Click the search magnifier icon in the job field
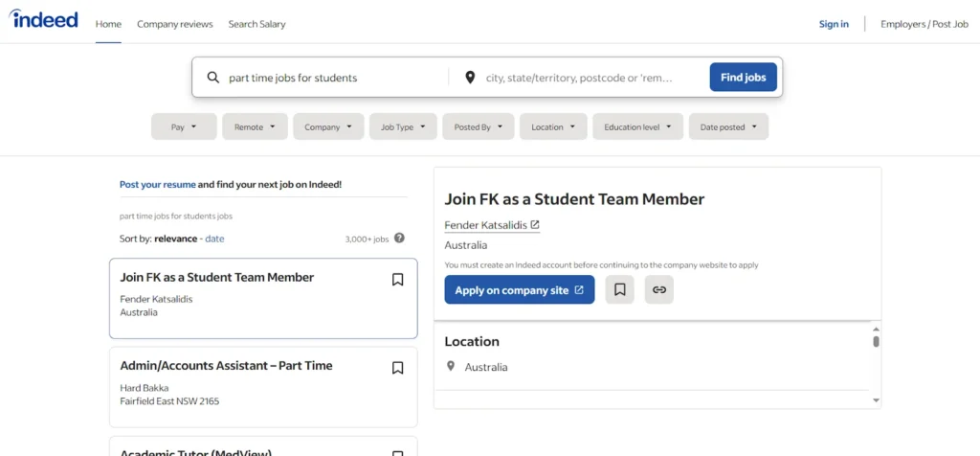980x456 pixels. coord(213,78)
